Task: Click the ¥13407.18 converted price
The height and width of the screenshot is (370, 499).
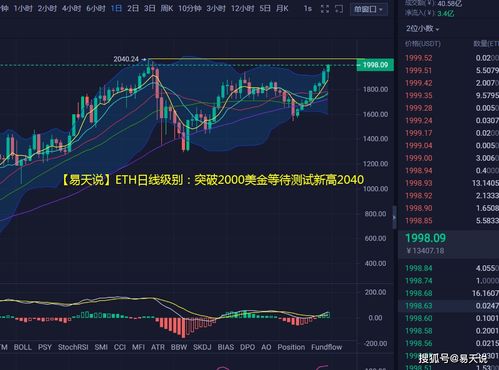Action: (425, 251)
